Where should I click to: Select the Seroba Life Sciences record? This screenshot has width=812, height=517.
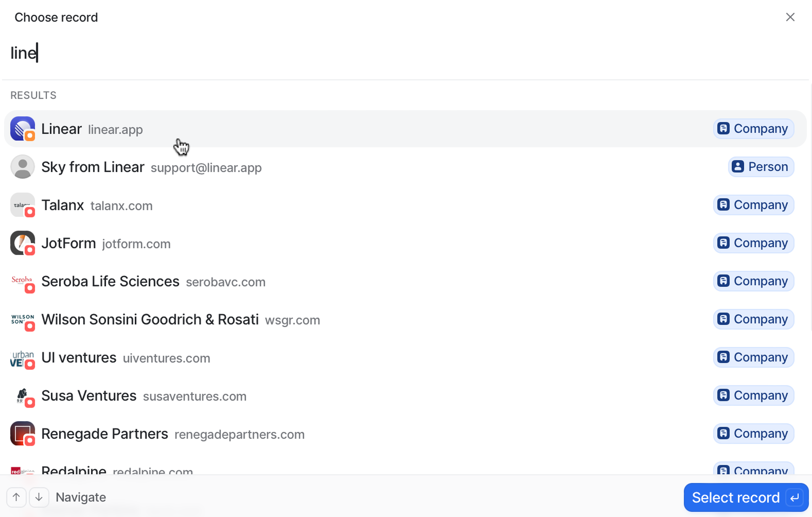110,281
